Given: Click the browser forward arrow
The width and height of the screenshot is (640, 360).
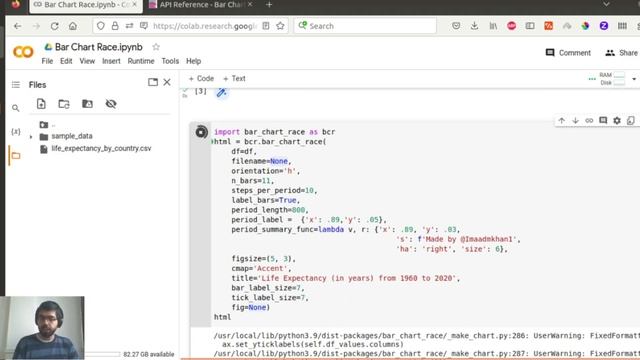Looking at the screenshot, I should (36, 26).
